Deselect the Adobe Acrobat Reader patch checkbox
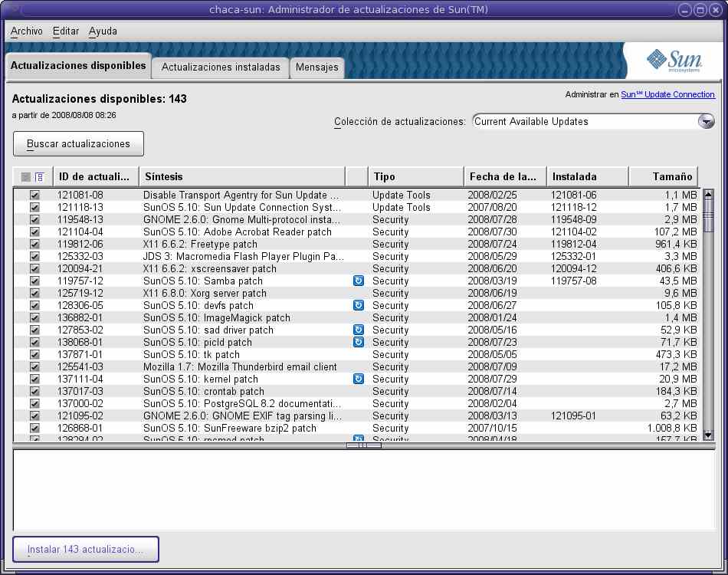Screen dimensions: 728x575 (x=34, y=232)
